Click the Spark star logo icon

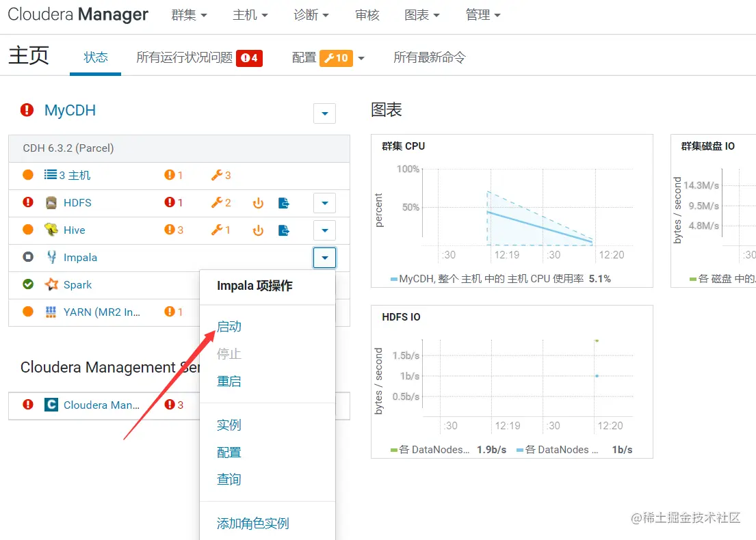(51, 284)
